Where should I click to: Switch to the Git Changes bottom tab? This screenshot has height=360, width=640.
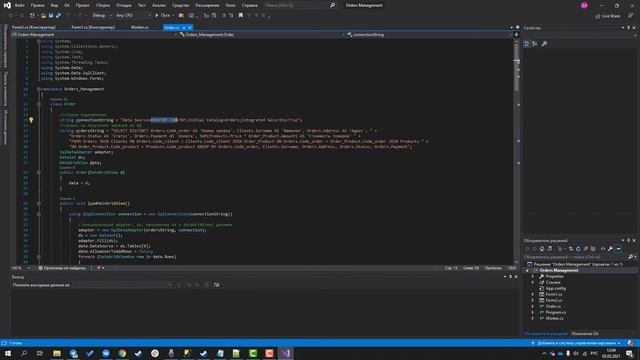pyautogui.click(x=585, y=334)
